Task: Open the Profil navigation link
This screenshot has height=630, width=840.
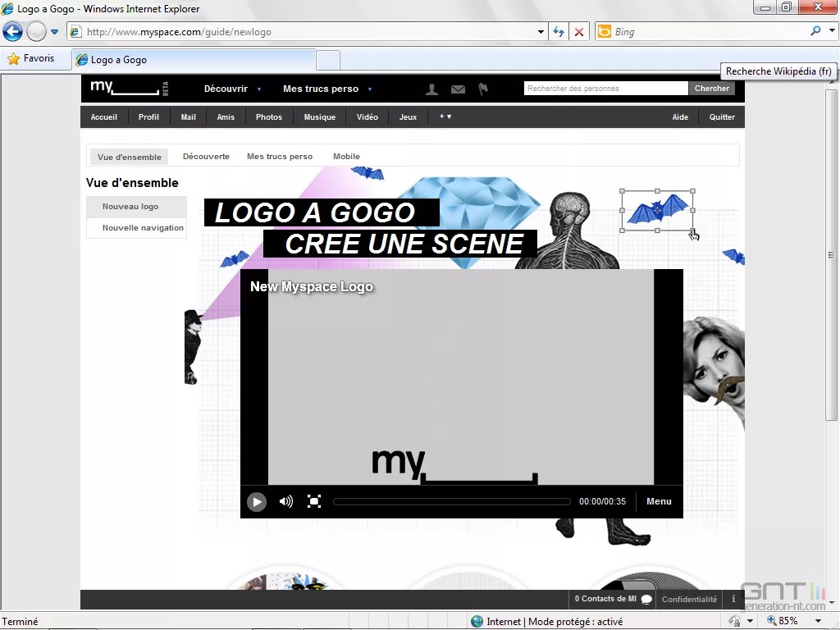Action: pyautogui.click(x=148, y=116)
